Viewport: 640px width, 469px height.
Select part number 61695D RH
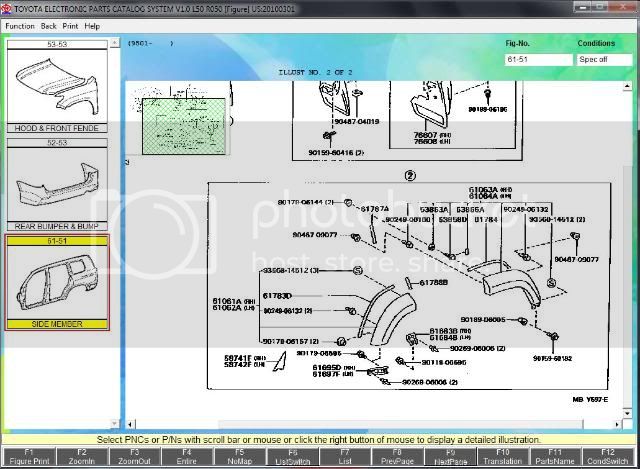333,367
